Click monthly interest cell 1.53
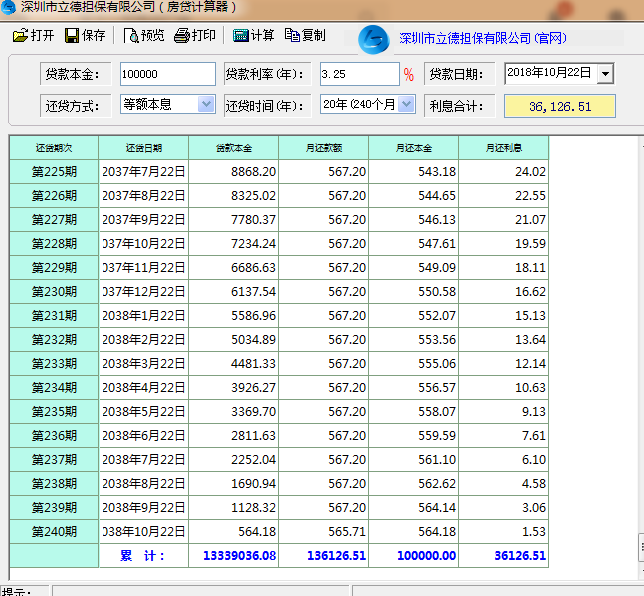The height and width of the screenshot is (596, 644). click(504, 532)
